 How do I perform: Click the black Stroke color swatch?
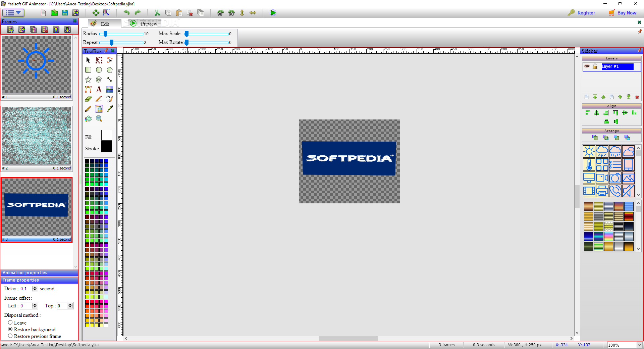pyautogui.click(x=107, y=147)
